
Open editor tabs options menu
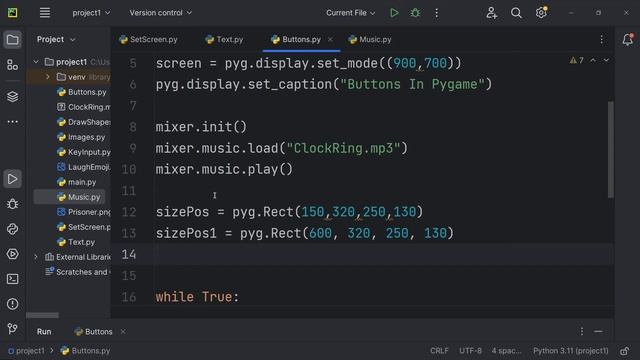click(602, 40)
